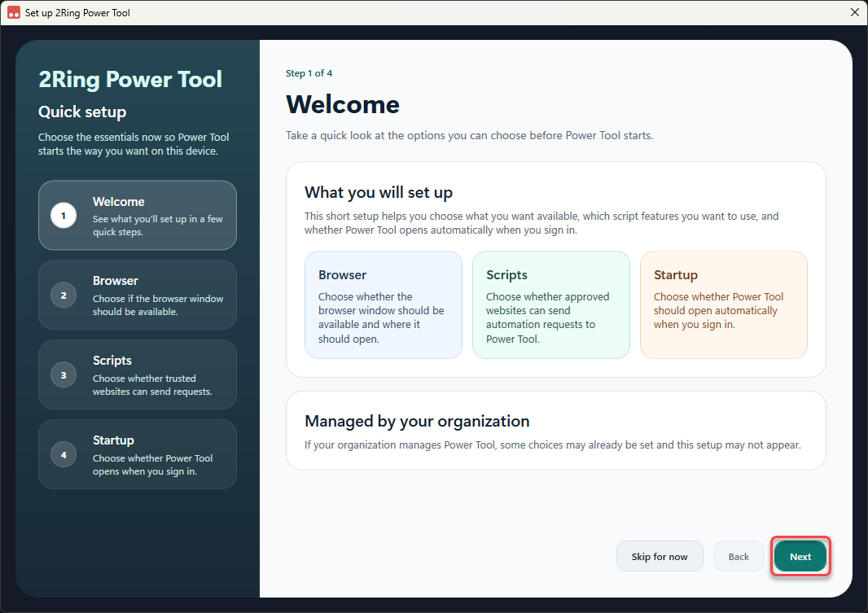Screen dimensions: 868x613
Task: Click the Next button
Action: [800, 557]
